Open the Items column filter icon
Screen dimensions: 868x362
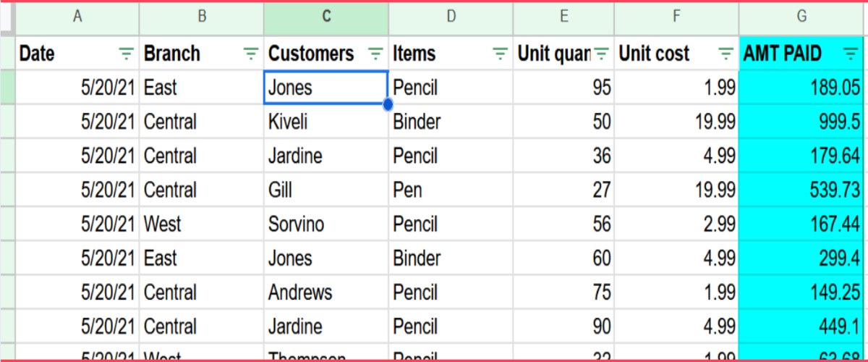pyautogui.click(x=500, y=54)
